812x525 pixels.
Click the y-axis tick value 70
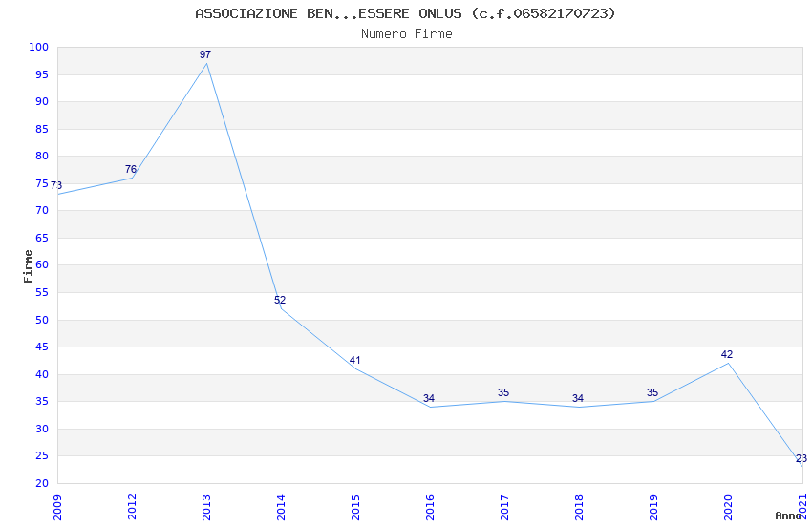click(42, 210)
